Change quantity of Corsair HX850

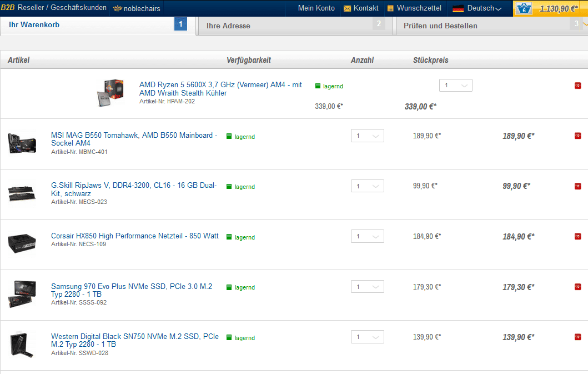[368, 237]
